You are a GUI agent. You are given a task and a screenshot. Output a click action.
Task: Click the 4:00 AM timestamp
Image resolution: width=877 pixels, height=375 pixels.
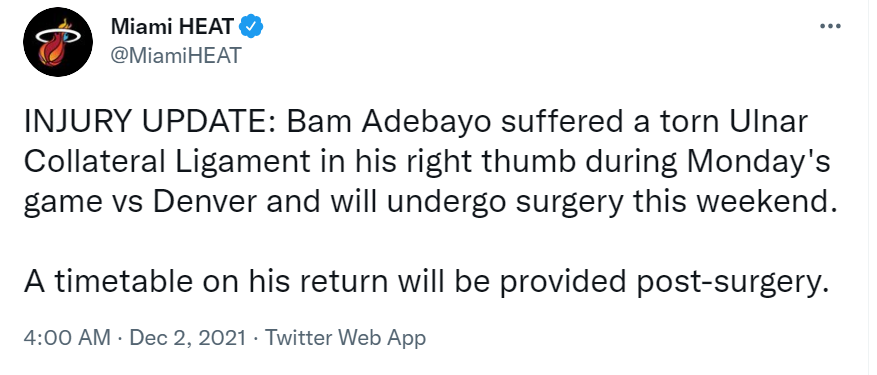click(x=67, y=338)
